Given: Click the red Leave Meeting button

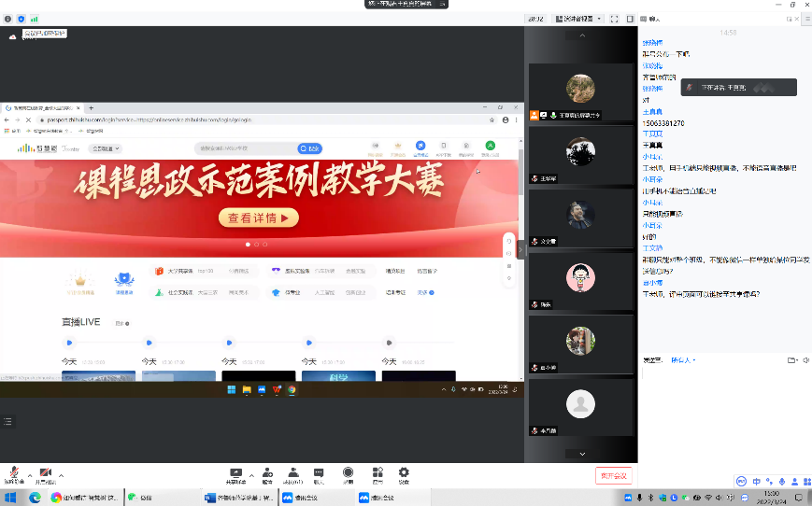Looking at the screenshot, I should click(x=613, y=475).
